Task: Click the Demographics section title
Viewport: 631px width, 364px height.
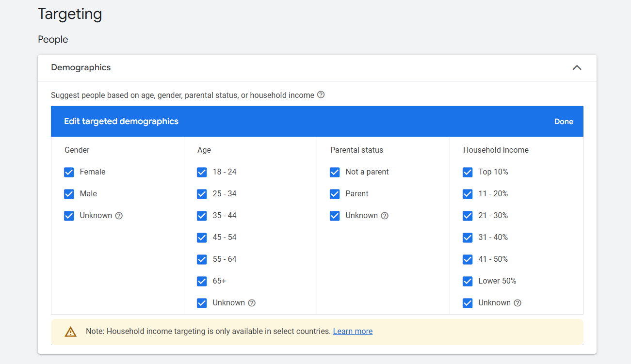Action: pyautogui.click(x=81, y=68)
